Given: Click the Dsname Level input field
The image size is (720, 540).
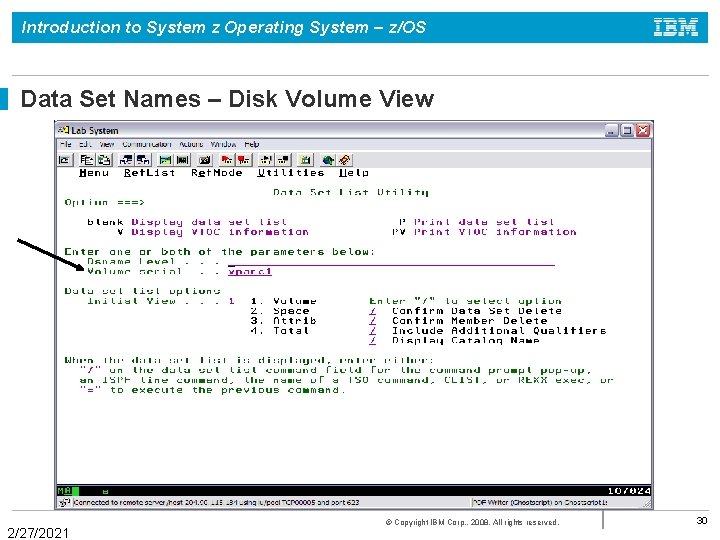Looking at the screenshot, I should click(x=391, y=262).
